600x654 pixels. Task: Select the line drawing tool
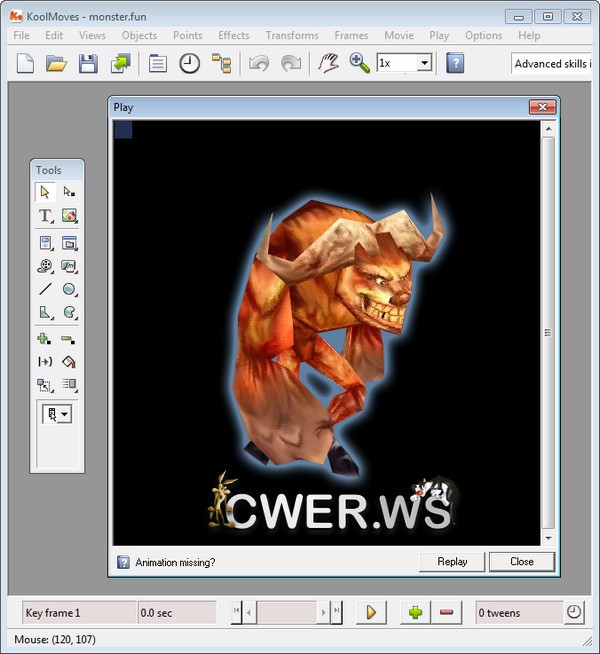(x=45, y=289)
